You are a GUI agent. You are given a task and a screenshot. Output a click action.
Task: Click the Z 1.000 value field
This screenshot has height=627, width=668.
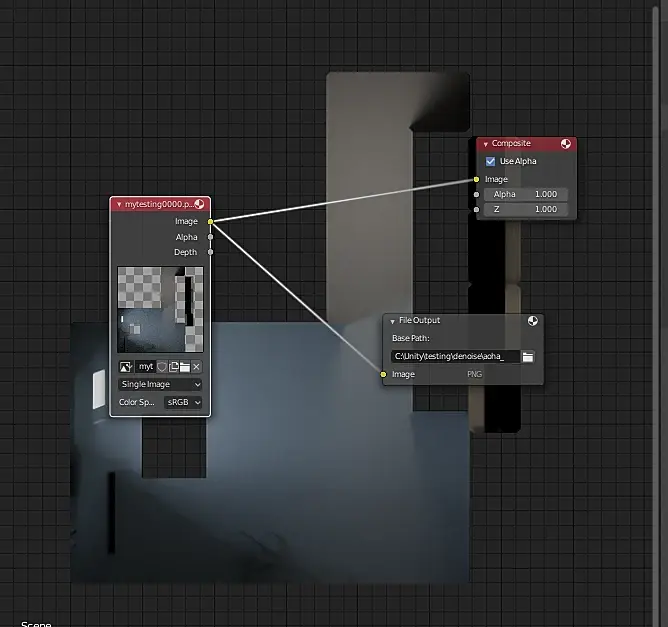click(526, 209)
